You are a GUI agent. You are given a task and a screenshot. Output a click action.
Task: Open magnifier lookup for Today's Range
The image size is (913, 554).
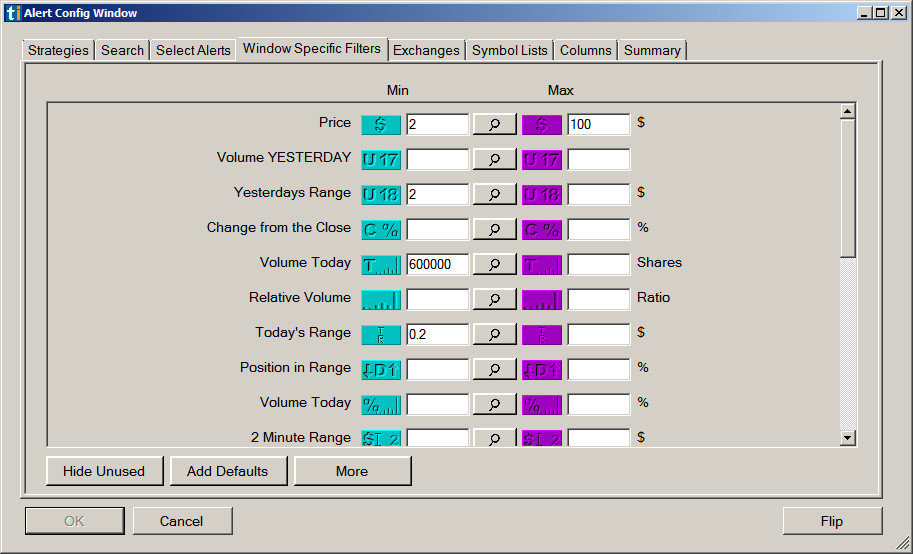494,334
